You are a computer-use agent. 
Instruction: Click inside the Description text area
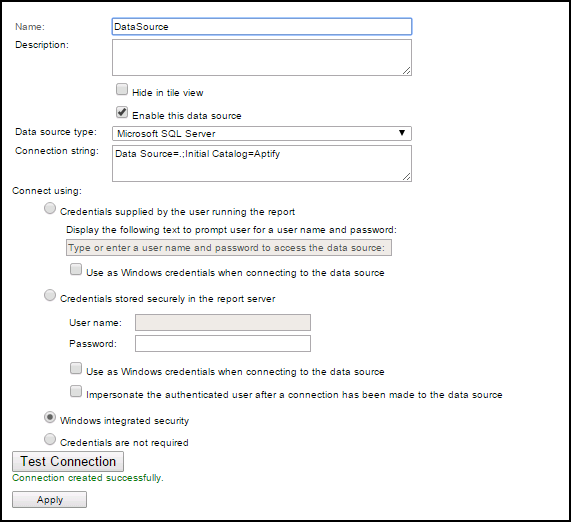point(262,58)
